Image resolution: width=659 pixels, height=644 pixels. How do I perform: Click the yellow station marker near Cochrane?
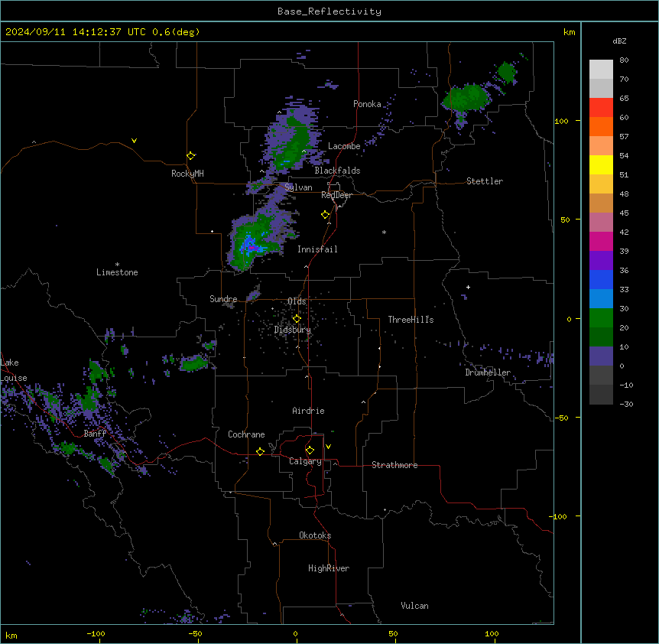[260, 451]
